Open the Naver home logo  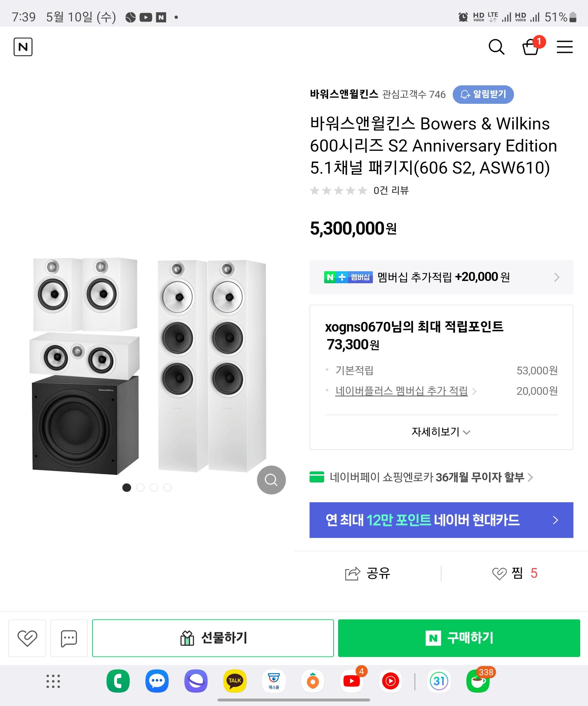click(23, 47)
